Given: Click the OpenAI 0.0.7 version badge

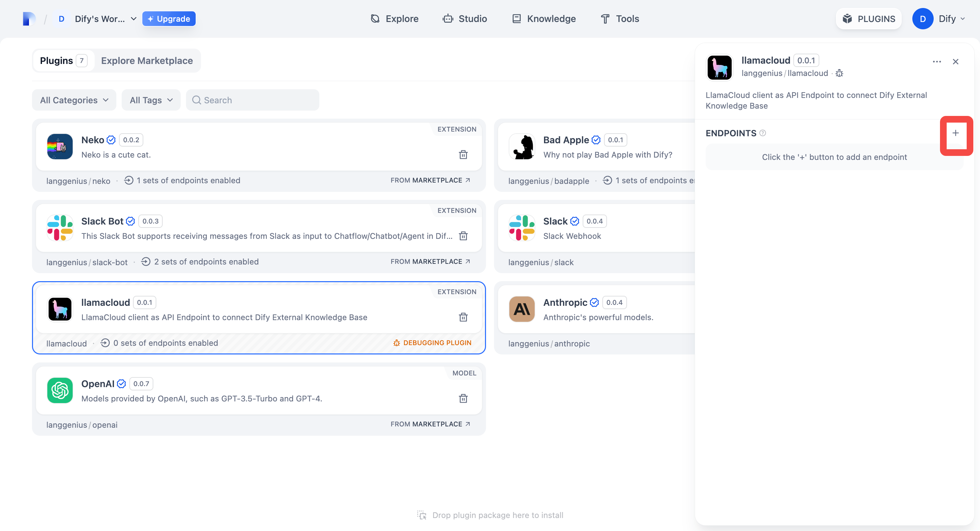Looking at the screenshot, I should pyautogui.click(x=142, y=384).
